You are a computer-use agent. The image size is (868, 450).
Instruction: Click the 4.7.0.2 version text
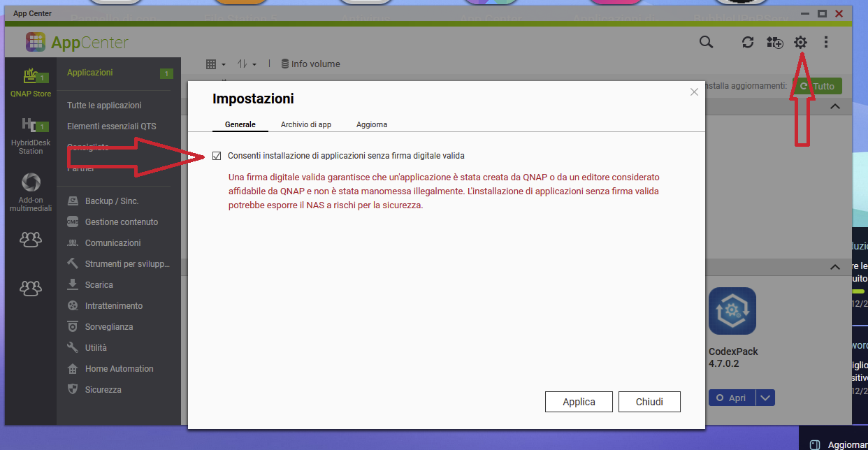point(723,364)
